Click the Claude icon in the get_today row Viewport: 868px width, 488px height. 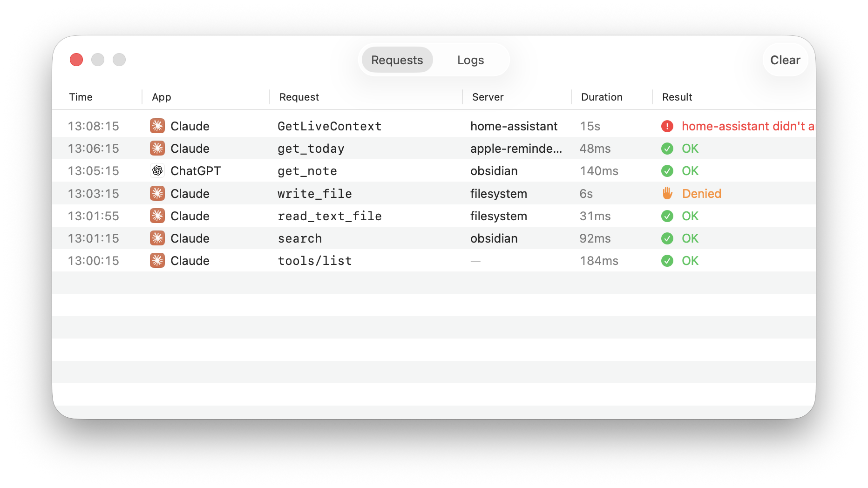157,148
